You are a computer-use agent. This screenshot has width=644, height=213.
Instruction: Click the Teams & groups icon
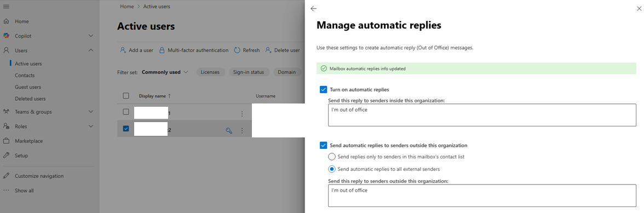(6, 112)
